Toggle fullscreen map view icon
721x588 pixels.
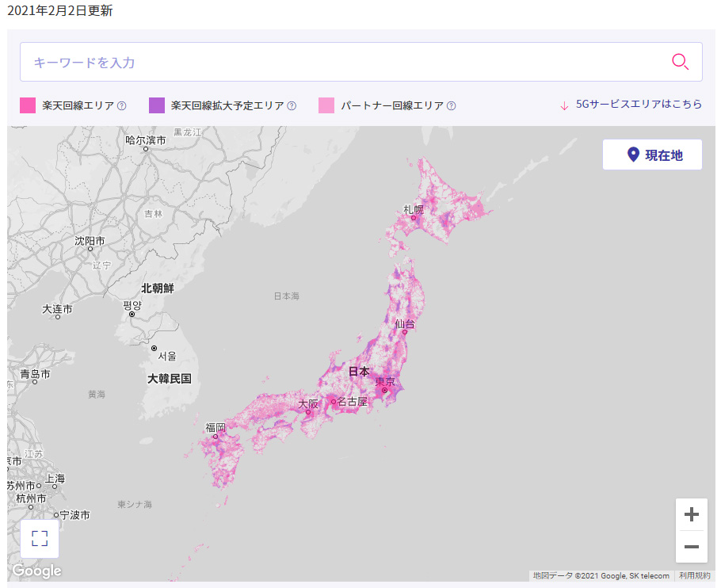pos(40,538)
